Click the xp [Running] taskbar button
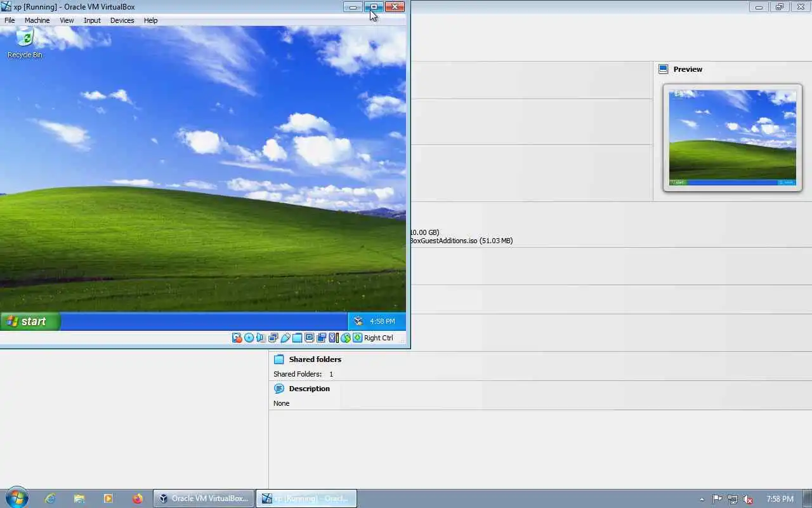Screen dimensions: 812x508 pos(306,498)
